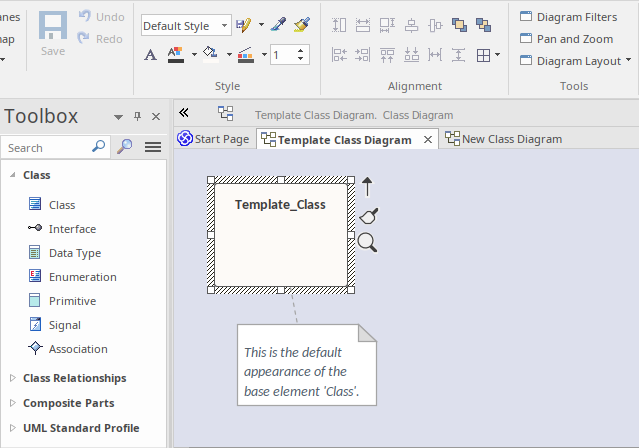Click the Save button in the ribbon
Screen dimensions: 639x448
(x=53, y=34)
